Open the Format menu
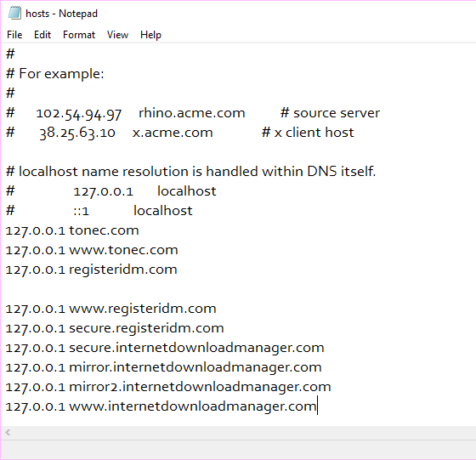 point(79,35)
